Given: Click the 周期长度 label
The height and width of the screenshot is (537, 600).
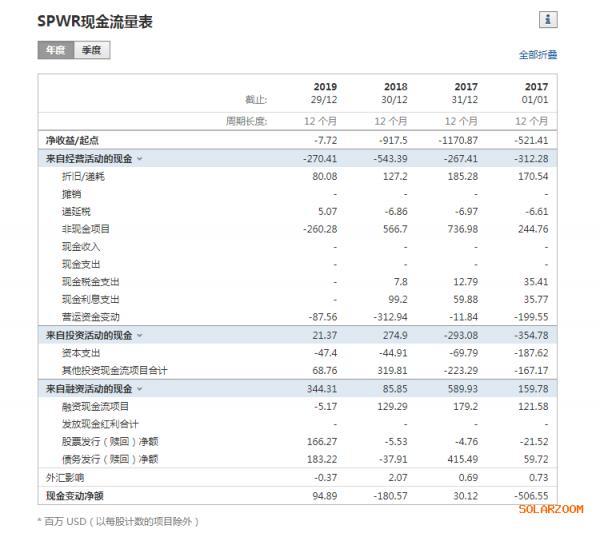Looking at the screenshot, I should (246, 122).
